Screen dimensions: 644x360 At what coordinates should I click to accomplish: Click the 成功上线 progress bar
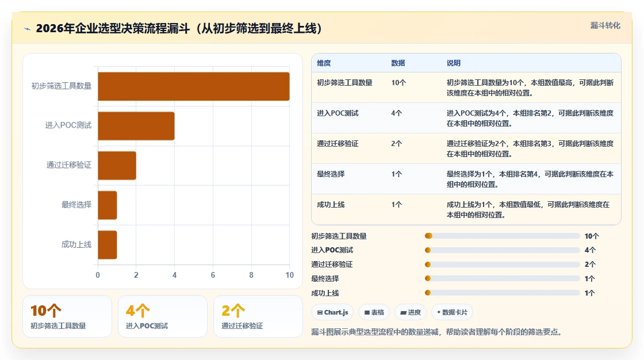[x=503, y=293]
